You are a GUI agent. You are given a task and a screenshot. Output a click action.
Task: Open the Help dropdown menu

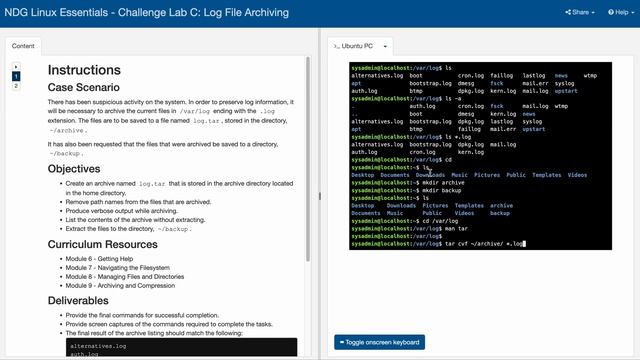coord(621,12)
